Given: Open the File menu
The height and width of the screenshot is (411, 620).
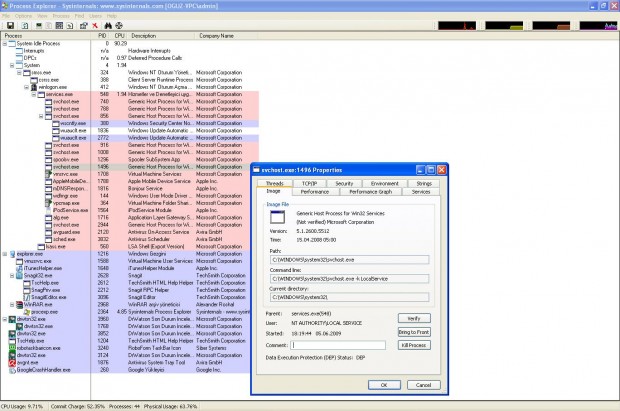Looking at the screenshot, I should tap(6, 16).
